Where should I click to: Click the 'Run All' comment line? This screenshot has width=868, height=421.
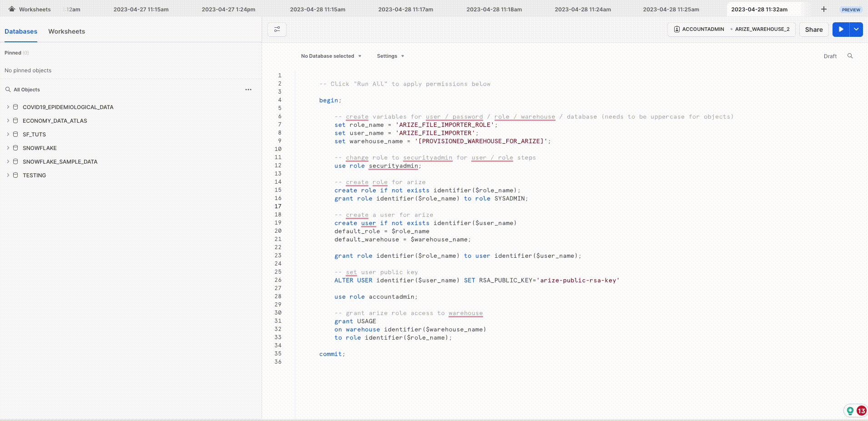[405, 84]
